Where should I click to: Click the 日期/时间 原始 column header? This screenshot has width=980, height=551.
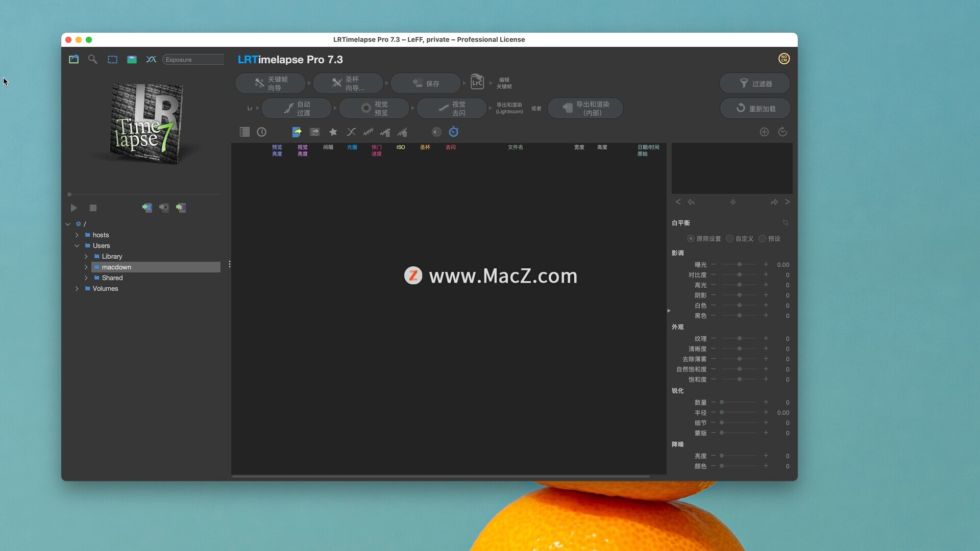pos(648,151)
